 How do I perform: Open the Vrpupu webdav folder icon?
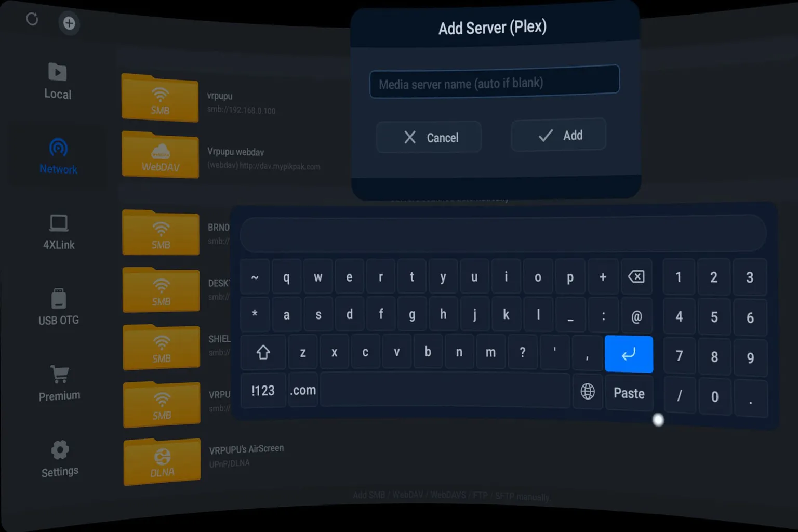click(x=161, y=155)
